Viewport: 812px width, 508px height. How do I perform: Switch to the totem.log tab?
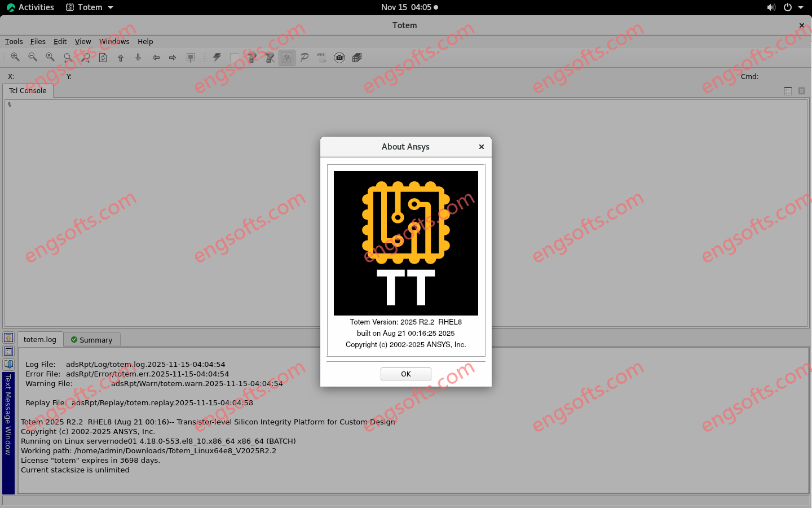pos(39,339)
